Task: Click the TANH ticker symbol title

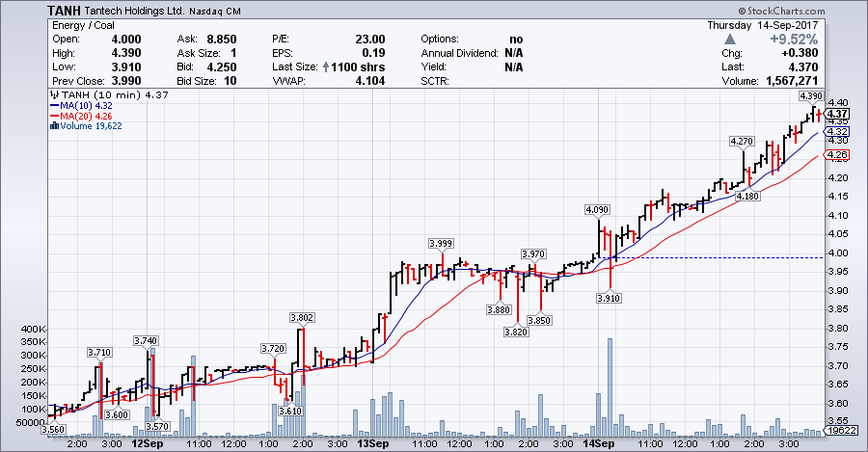Action: (68, 11)
